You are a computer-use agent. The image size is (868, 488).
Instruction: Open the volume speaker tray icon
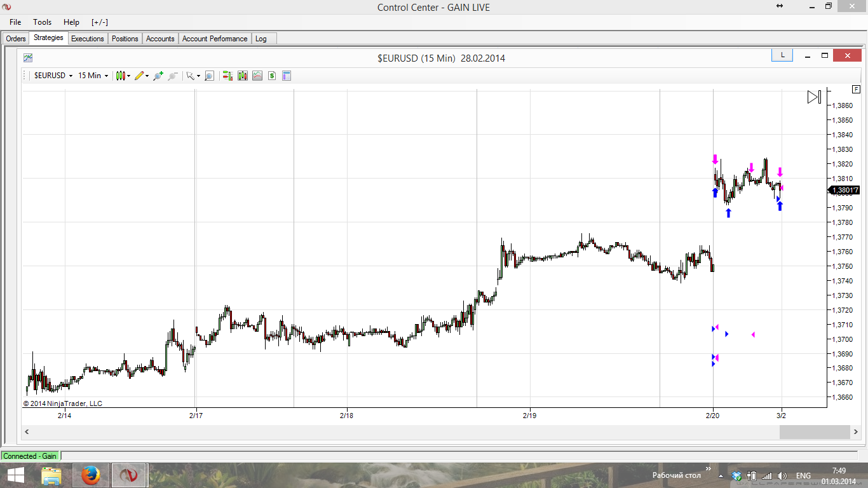click(x=782, y=475)
